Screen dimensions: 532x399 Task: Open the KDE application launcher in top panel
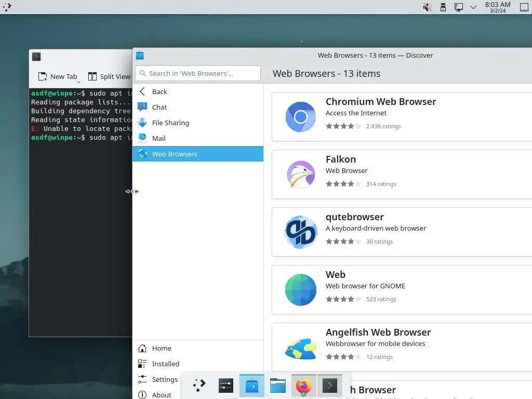pyautogui.click(x=7, y=7)
